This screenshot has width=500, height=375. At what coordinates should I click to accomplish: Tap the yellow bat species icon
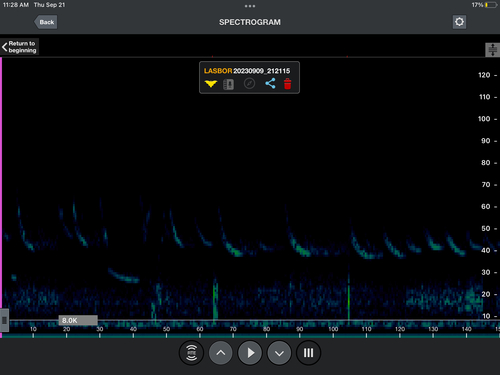(x=211, y=84)
